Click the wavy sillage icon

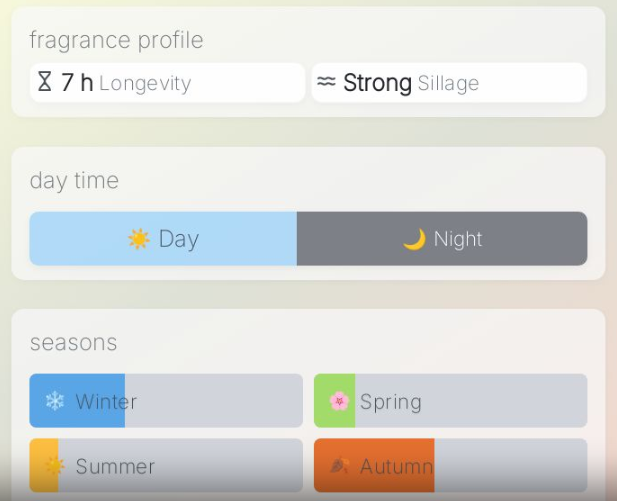326,82
